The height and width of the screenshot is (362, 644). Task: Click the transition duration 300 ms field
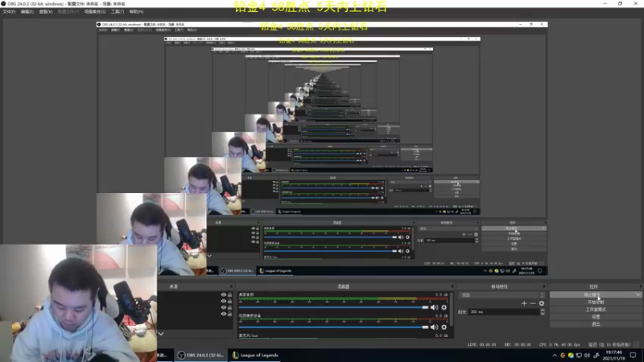(504, 312)
